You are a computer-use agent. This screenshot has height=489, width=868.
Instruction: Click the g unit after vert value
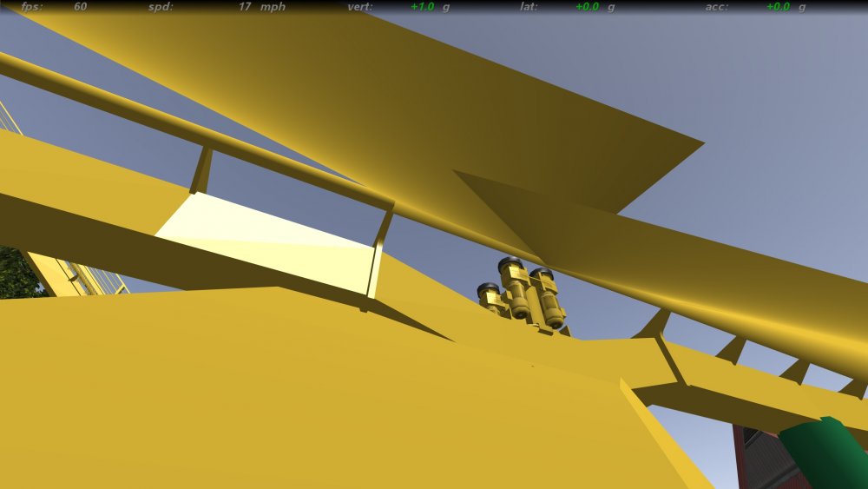tap(447, 7)
